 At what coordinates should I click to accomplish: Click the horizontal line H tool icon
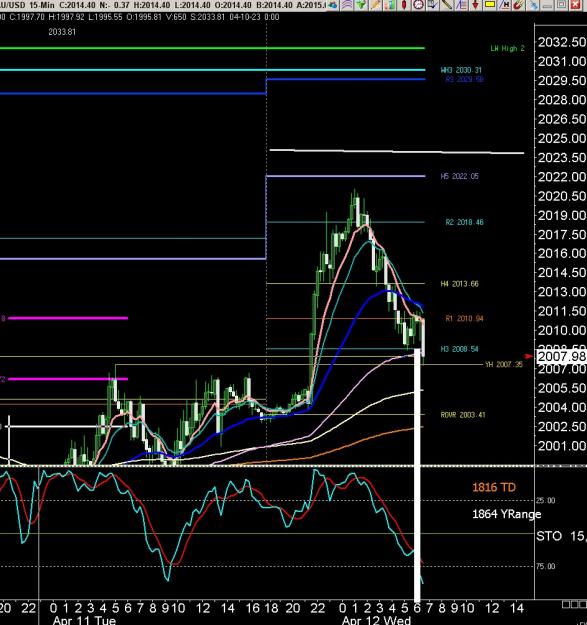pyautogui.click(x=505, y=5)
